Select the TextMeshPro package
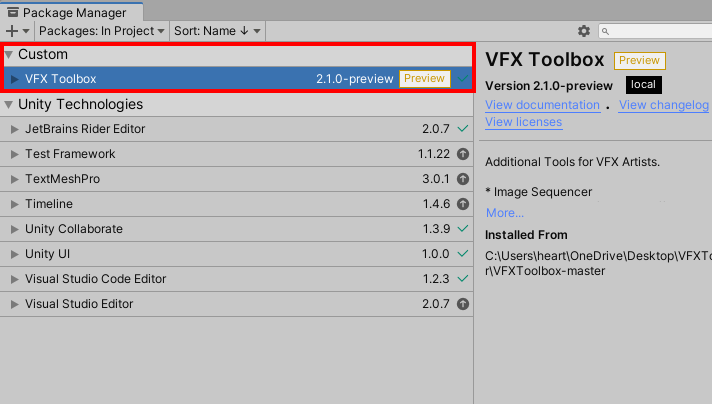 [237, 179]
